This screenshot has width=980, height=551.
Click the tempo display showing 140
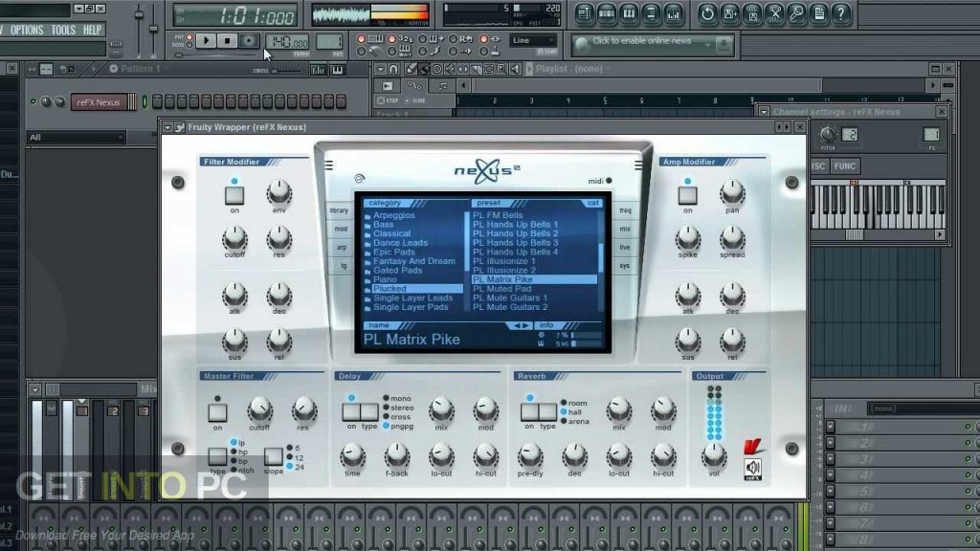pyautogui.click(x=287, y=42)
